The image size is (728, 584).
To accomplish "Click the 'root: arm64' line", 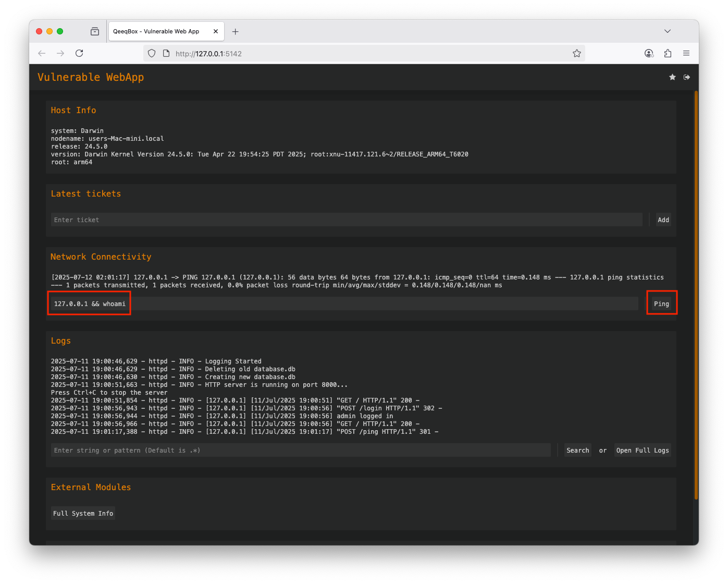I will (x=71, y=162).
